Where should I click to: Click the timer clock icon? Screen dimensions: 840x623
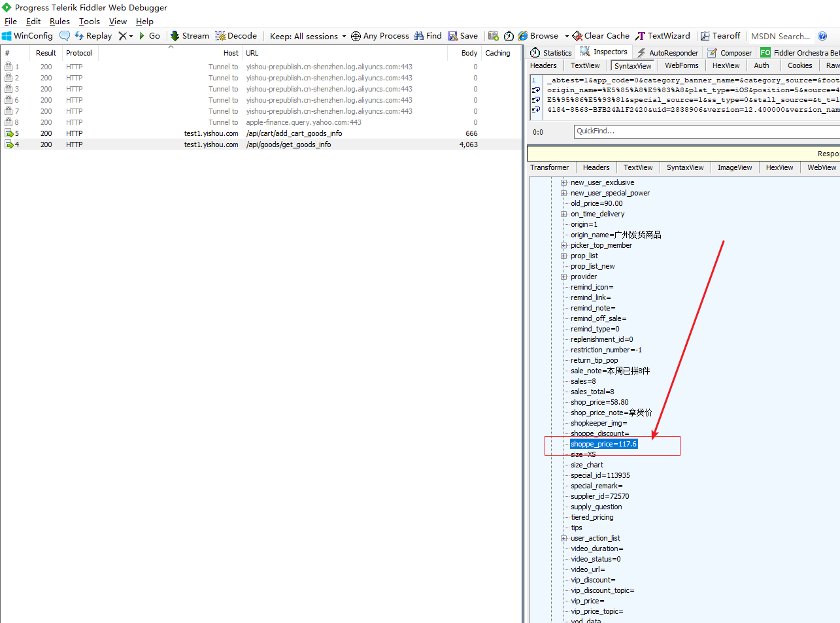tap(509, 36)
